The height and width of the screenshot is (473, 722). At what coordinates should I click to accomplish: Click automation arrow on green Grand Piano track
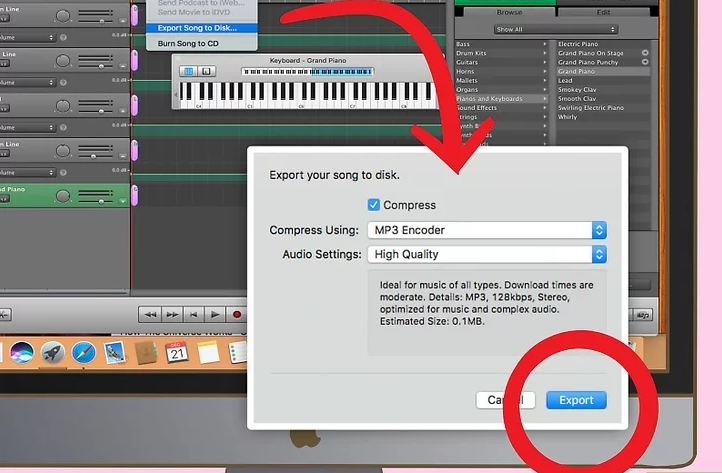click(123, 201)
